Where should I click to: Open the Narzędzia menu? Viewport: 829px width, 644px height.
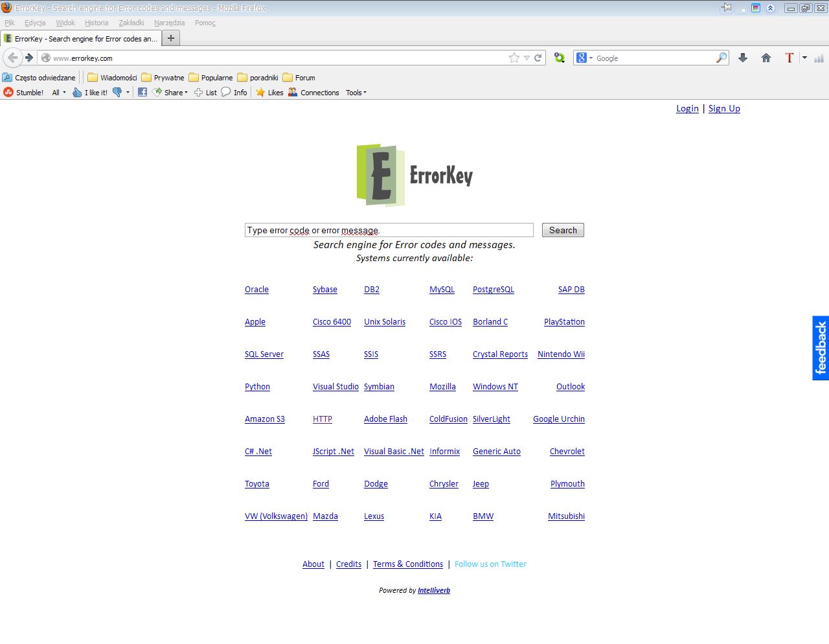[170, 23]
